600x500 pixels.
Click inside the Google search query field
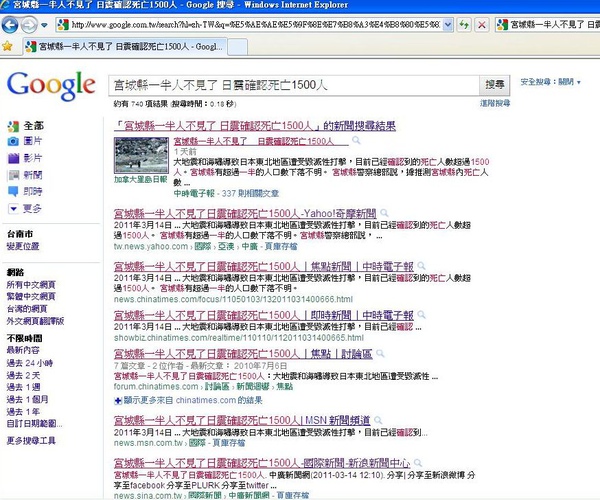click(x=293, y=85)
